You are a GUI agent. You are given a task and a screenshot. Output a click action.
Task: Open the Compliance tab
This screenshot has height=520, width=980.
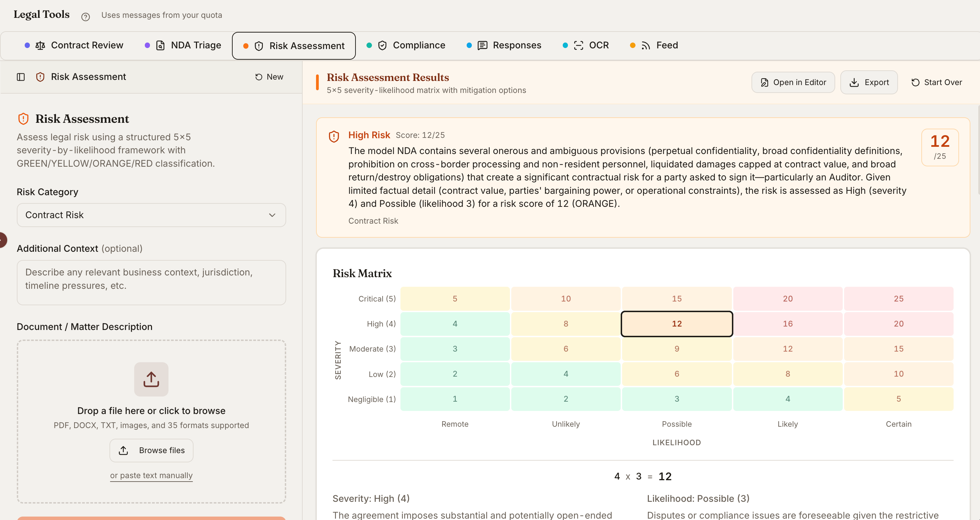pyautogui.click(x=406, y=45)
